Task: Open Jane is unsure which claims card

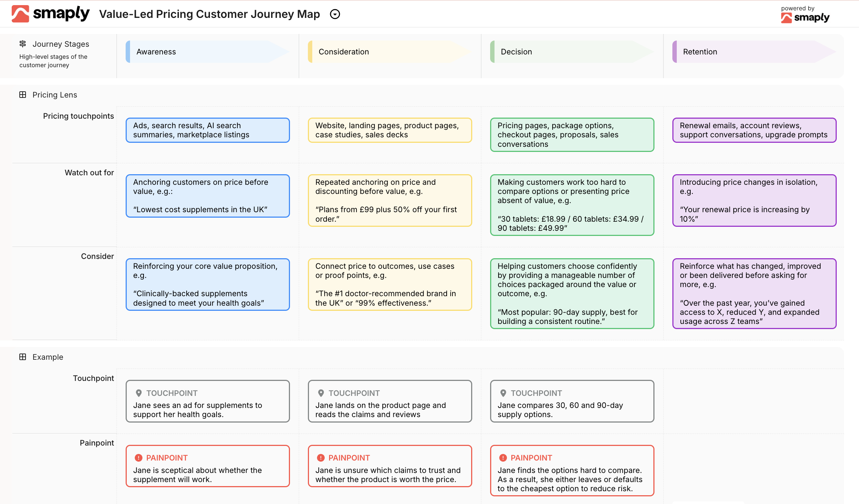Action: [x=390, y=466]
